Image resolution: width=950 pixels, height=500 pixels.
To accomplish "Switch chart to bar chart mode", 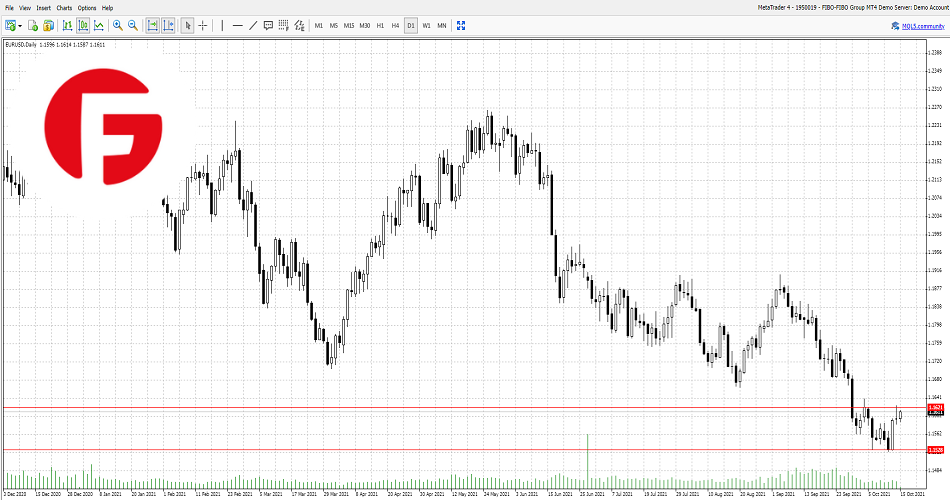I will click(67, 25).
